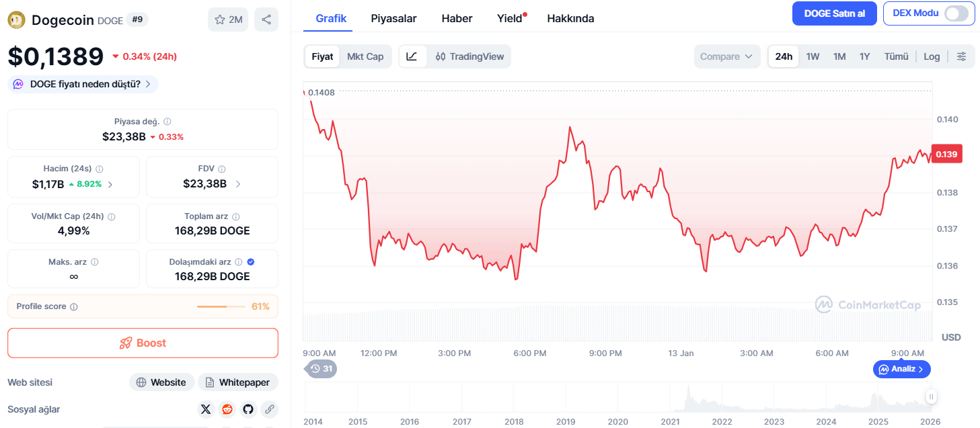Click the info icon beside FDV
Screen dimensions: 980x428
pyautogui.click(x=222, y=169)
